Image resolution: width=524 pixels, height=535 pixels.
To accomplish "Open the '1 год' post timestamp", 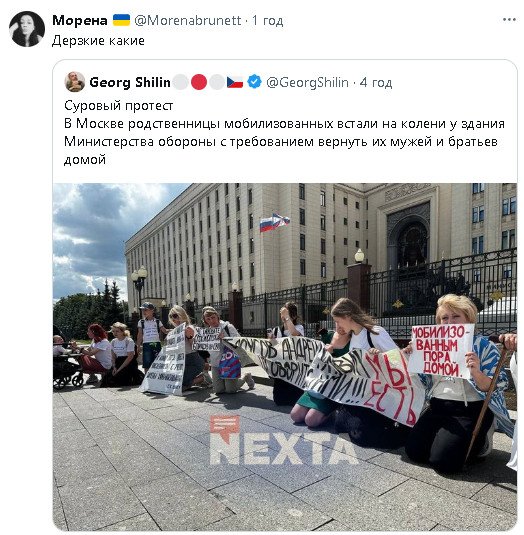I will pyautogui.click(x=268, y=20).
